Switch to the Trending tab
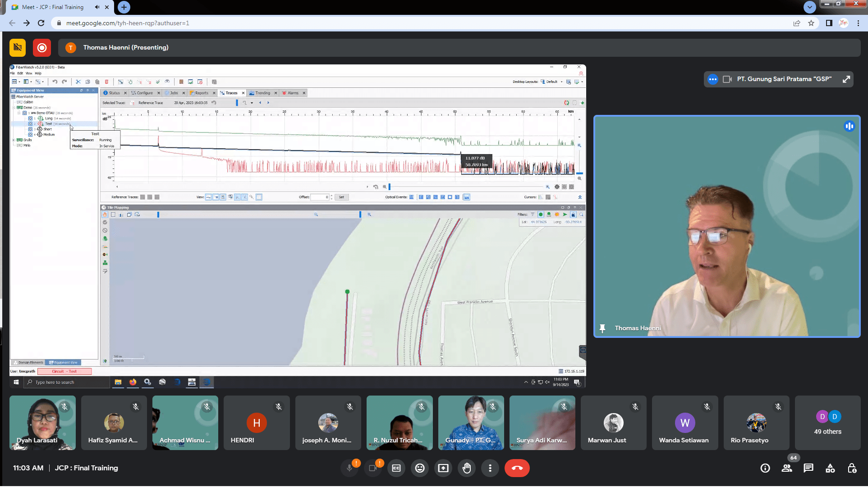This screenshot has height=487, width=868. click(262, 93)
